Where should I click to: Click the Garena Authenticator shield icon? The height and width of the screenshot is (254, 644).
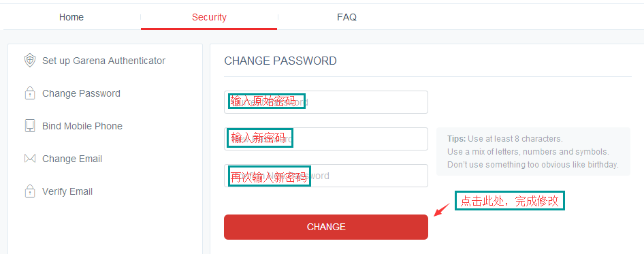(29, 61)
